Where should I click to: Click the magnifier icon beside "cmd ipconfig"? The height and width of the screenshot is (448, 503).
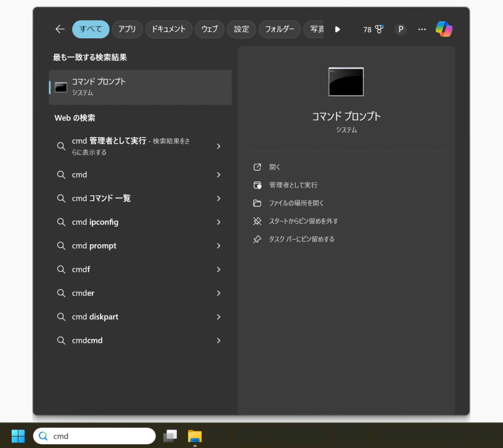61,222
